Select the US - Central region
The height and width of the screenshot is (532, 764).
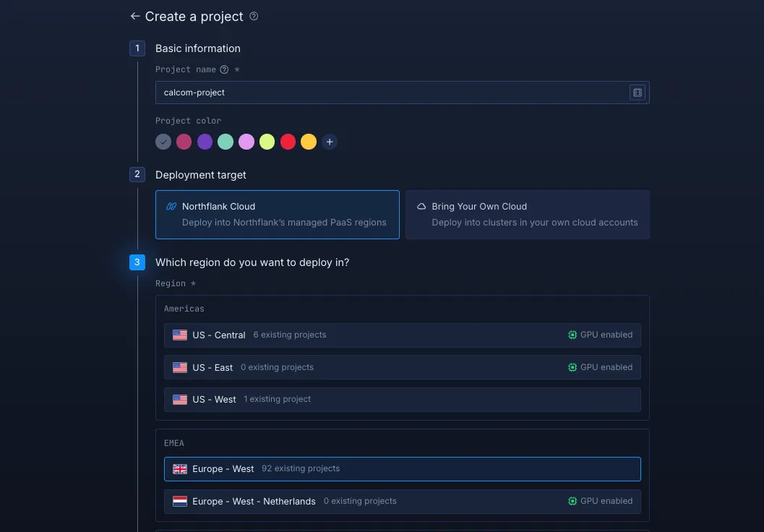[x=402, y=335]
